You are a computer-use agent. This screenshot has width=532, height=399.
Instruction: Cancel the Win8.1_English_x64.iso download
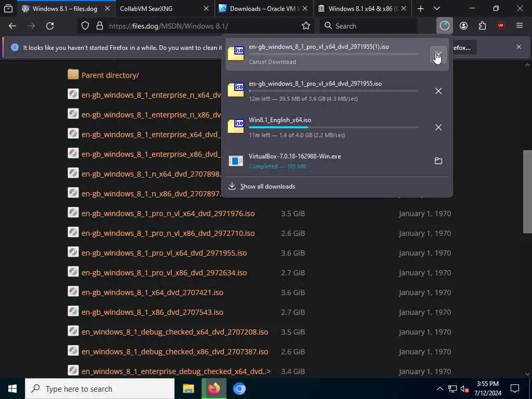[x=438, y=127]
